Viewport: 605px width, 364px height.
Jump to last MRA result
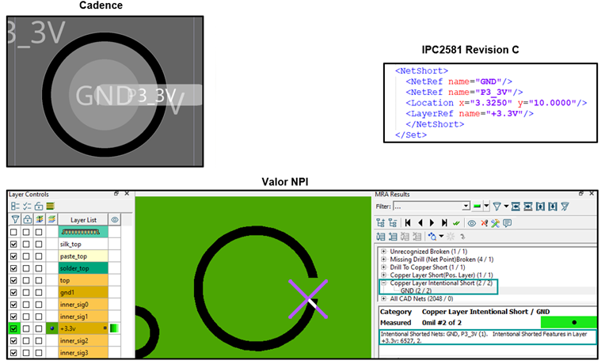(x=445, y=223)
